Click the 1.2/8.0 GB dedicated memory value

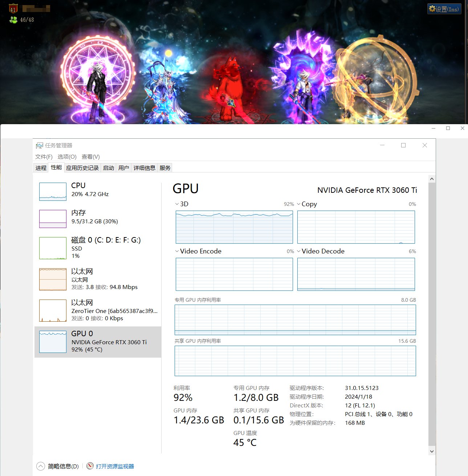256,398
